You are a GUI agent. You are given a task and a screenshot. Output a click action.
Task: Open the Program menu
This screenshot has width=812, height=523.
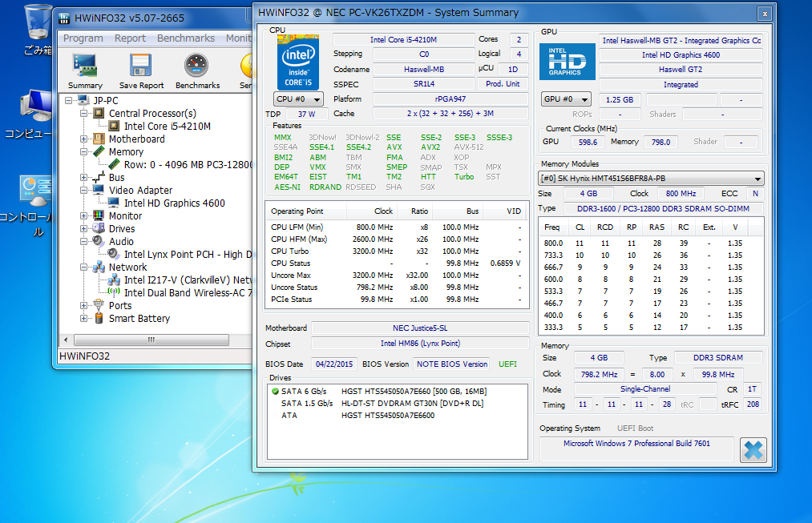click(83, 38)
